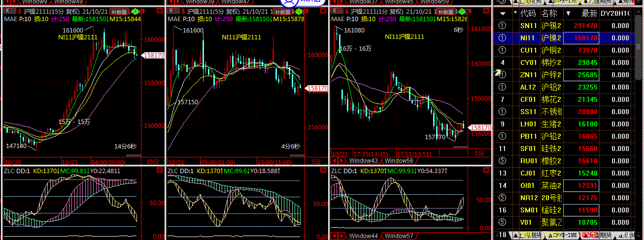Click 补数据 button in the 1-minute chart
Image resolution: width=644 pixels, height=240 pixels.
[x=445, y=11]
